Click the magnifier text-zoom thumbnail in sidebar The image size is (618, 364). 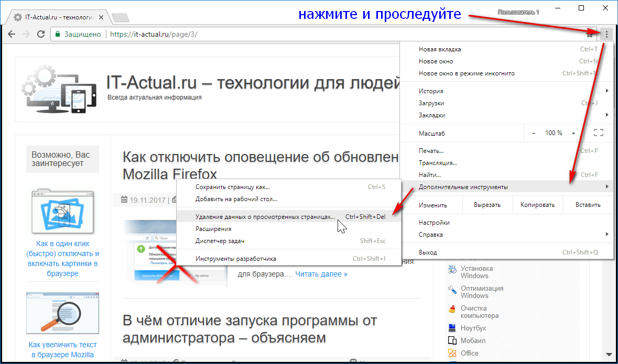[63, 313]
